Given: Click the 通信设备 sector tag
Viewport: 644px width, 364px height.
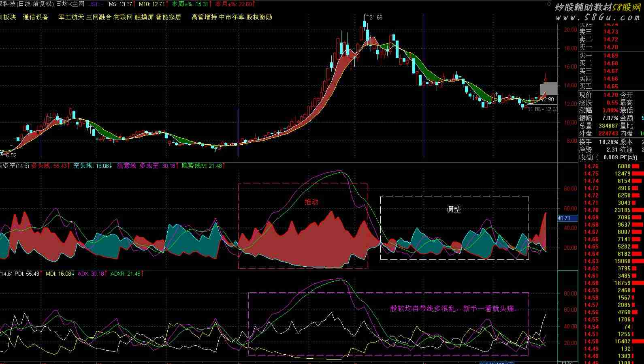Looking at the screenshot, I should (36, 17).
